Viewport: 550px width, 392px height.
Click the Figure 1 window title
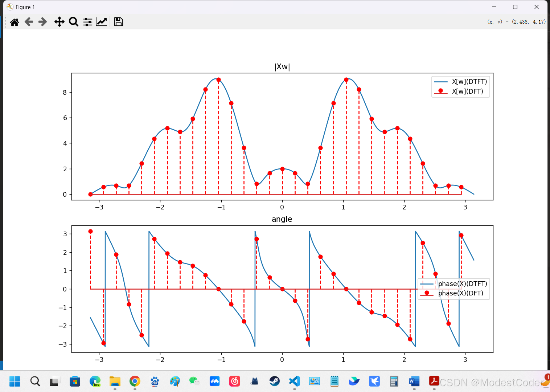25,7
